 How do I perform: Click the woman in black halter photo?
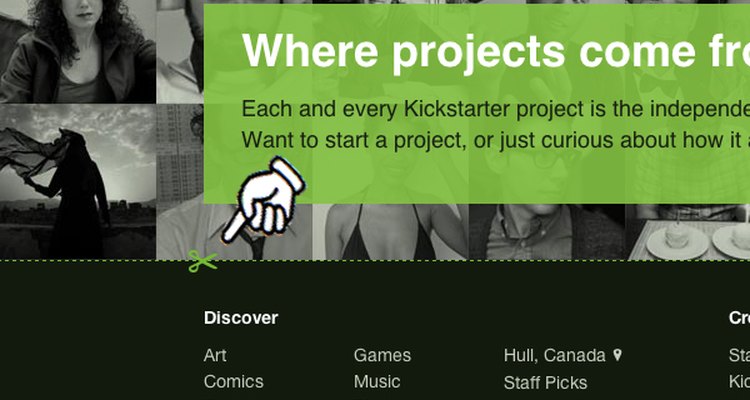click(x=391, y=232)
